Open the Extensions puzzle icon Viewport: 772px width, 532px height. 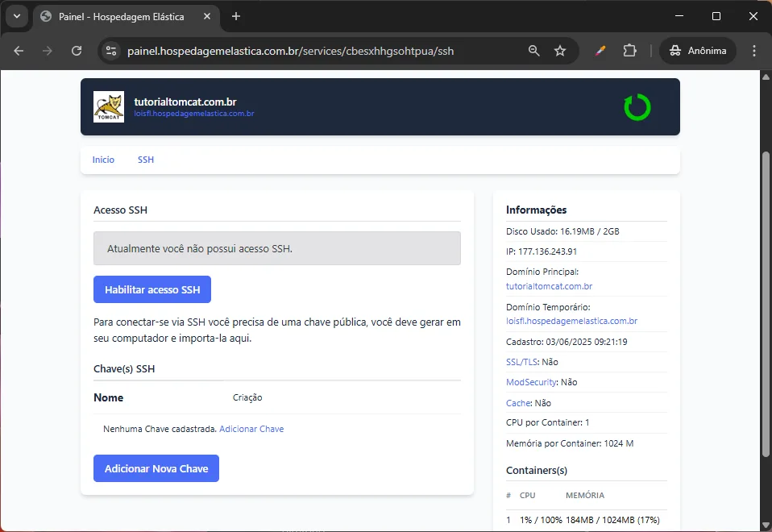629,51
